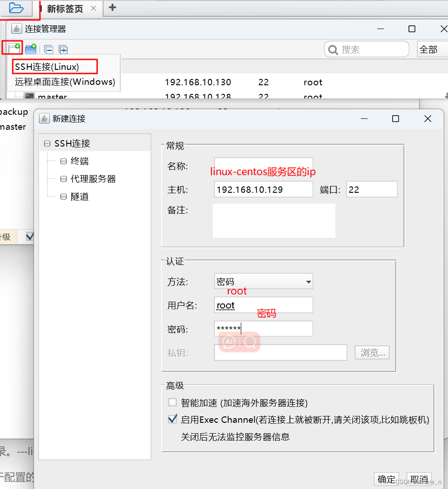Open the 全部 filter dropdown
448x489 pixels.
tap(432, 49)
